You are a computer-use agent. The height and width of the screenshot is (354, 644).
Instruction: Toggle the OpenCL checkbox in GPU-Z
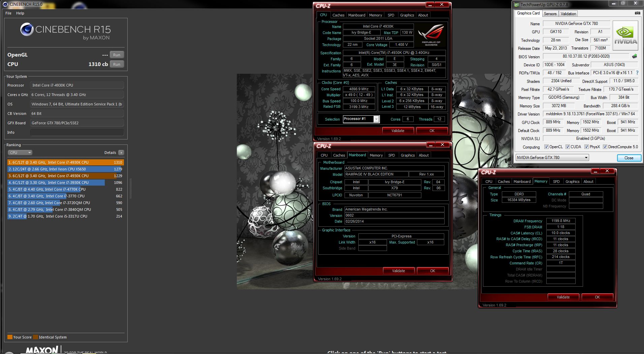(547, 147)
